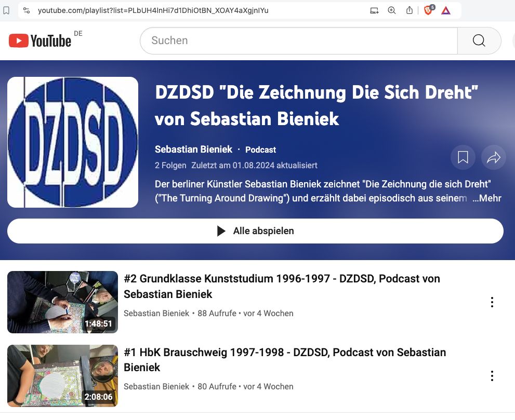Visit the Sebastian Bieniek channel link
The image size is (515, 420).
tap(193, 149)
